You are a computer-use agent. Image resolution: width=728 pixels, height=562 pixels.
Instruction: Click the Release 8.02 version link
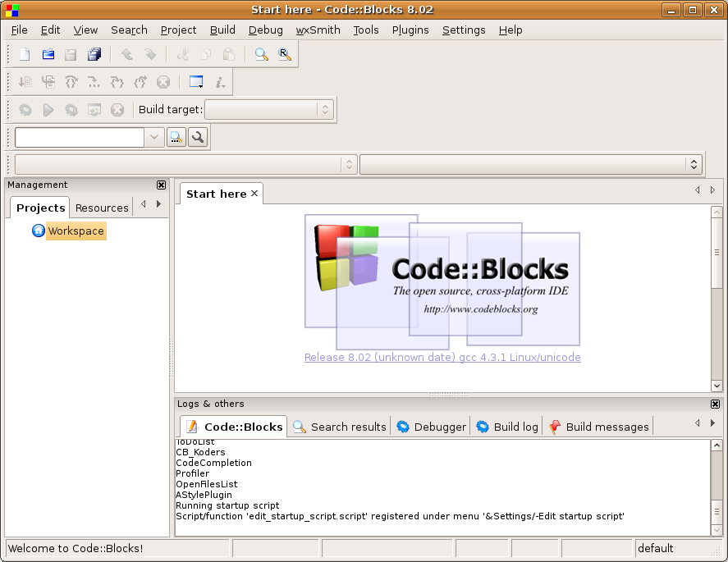442,358
